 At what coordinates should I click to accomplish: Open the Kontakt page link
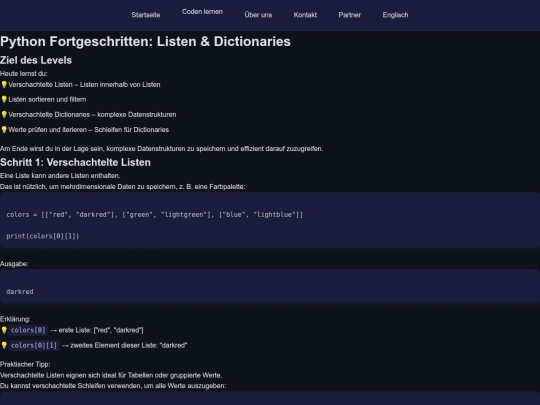pyautogui.click(x=305, y=15)
